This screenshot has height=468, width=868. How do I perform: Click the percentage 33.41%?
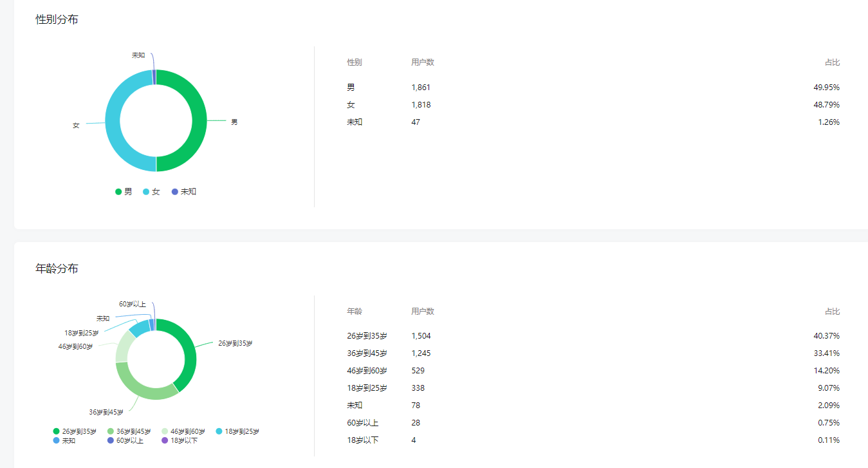click(826, 353)
